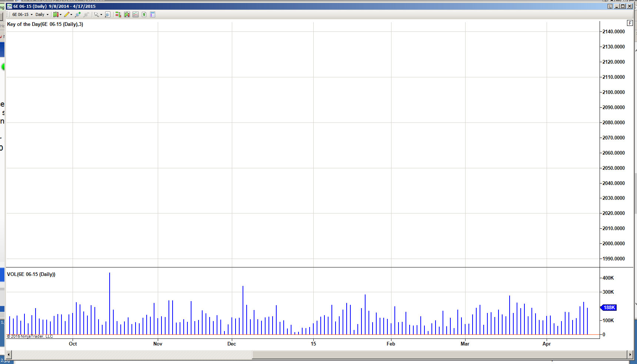Image resolution: width=637 pixels, height=364 pixels.
Task: Close the 6E 06-15 chart window
Action: point(630,6)
